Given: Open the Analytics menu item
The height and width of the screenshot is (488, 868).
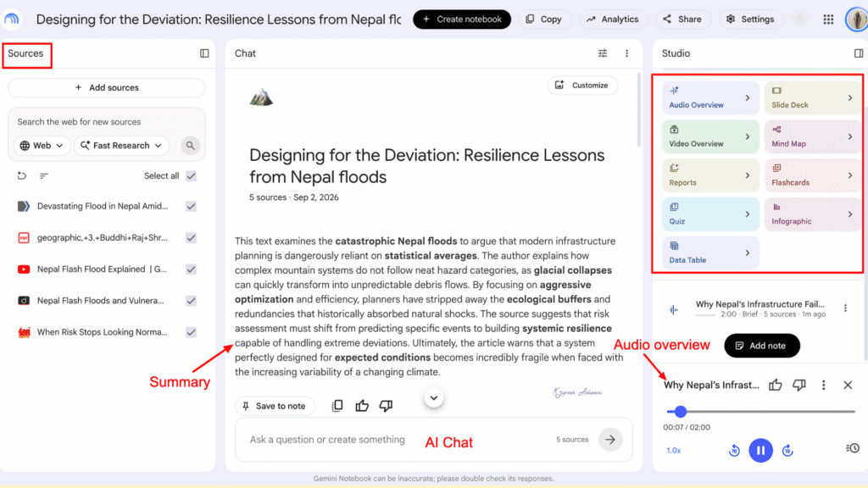Looking at the screenshot, I should 613,19.
